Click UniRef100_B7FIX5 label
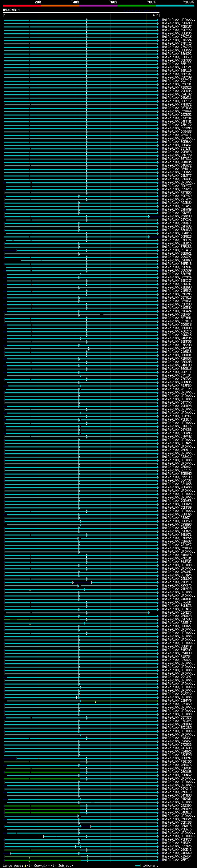The width and height of the screenshot is (197, 868). [x=177, y=43]
